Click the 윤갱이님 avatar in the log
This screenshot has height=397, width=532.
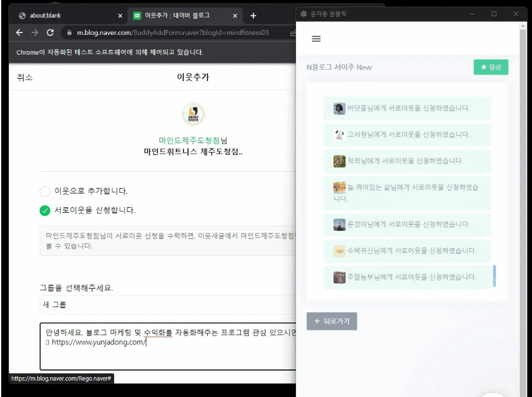[x=339, y=224]
